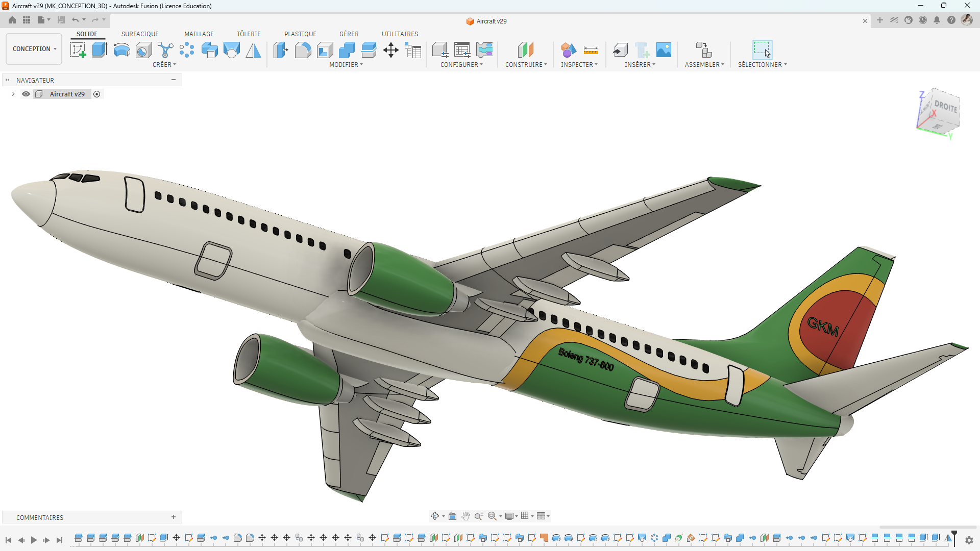This screenshot has height=551, width=980.
Task: Choose the Press Pull tool
Action: (x=281, y=50)
